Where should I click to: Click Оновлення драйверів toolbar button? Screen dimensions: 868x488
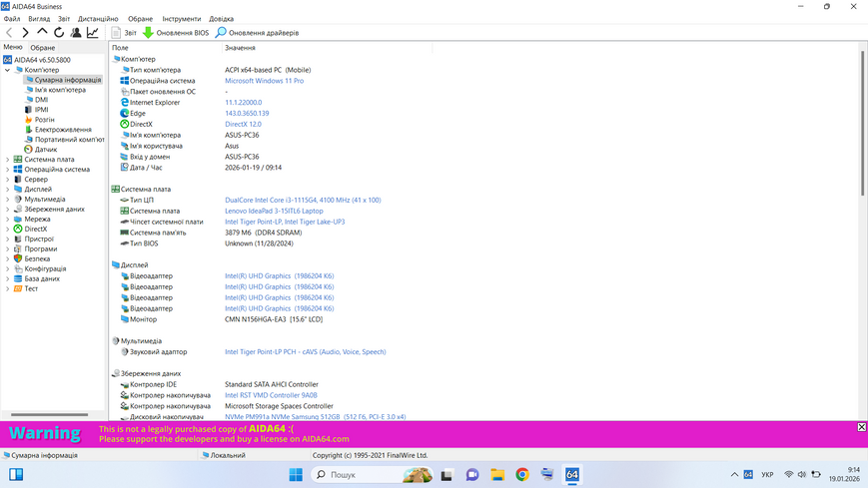pyautogui.click(x=258, y=33)
